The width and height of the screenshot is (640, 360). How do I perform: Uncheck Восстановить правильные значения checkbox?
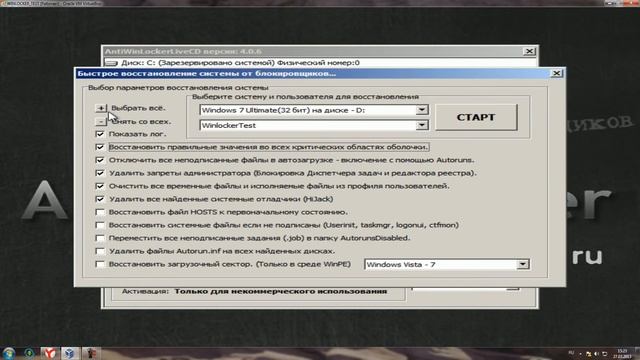pos(100,147)
